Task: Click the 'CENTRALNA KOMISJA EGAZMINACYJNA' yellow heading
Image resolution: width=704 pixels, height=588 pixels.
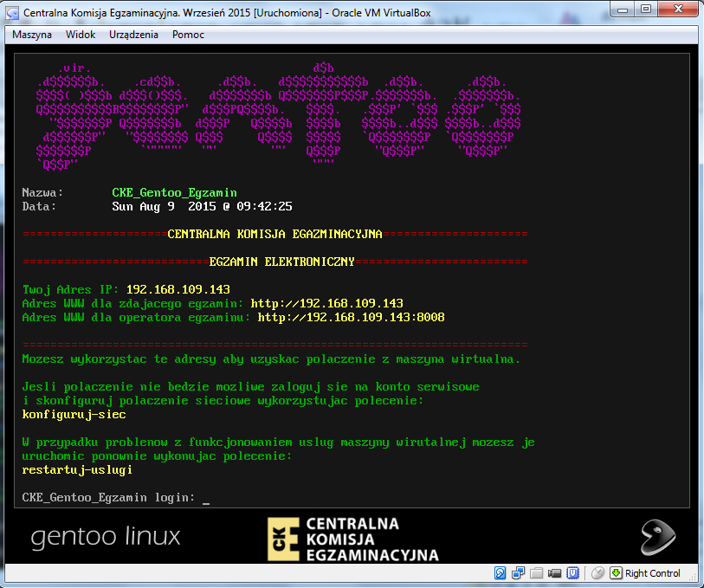Action: tap(274, 235)
